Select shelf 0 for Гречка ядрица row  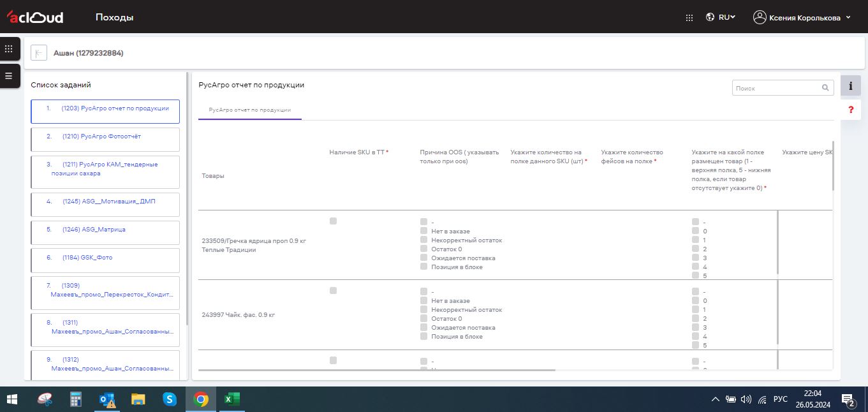click(x=695, y=231)
